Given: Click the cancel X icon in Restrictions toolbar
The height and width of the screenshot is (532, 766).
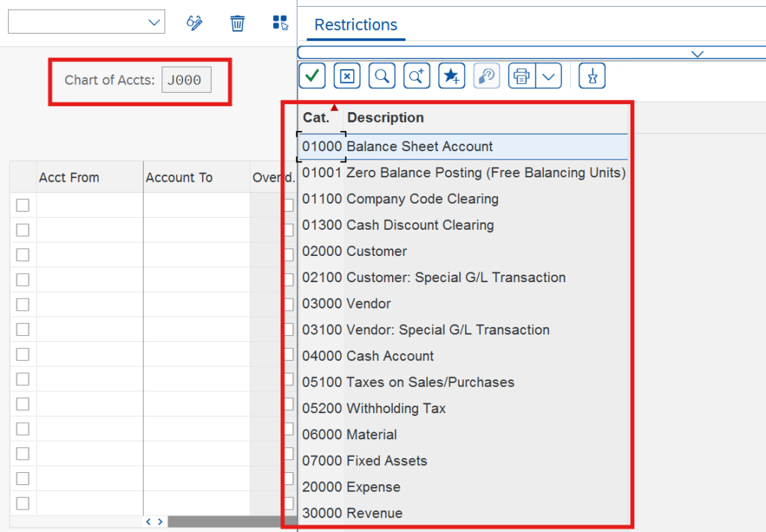Looking at the screenshot, I should coord(346,76).
